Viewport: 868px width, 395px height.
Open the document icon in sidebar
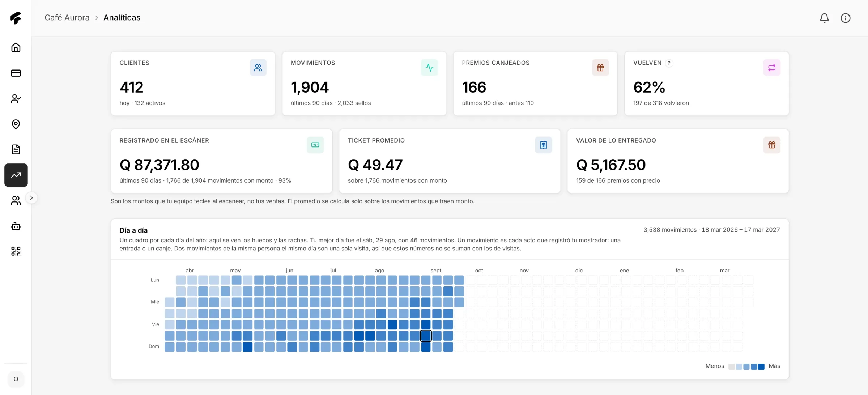(x=16, y=149)
